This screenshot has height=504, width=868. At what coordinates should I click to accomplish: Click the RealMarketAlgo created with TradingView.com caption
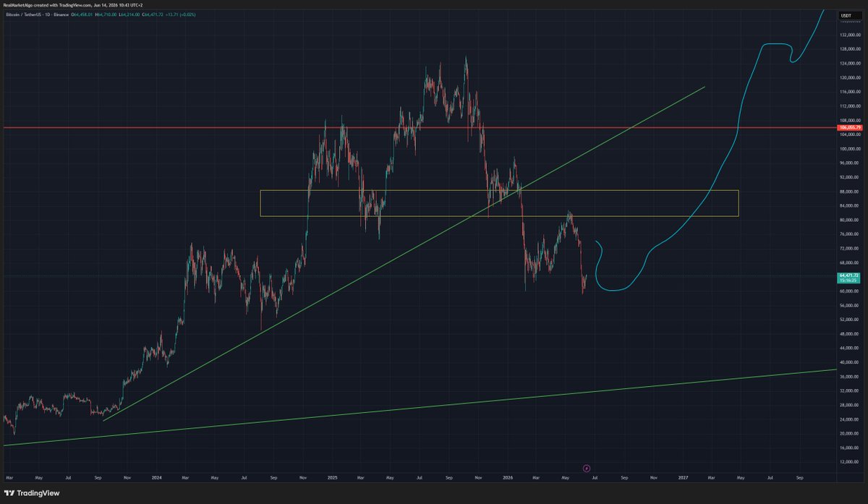click(x=48, y=5)
